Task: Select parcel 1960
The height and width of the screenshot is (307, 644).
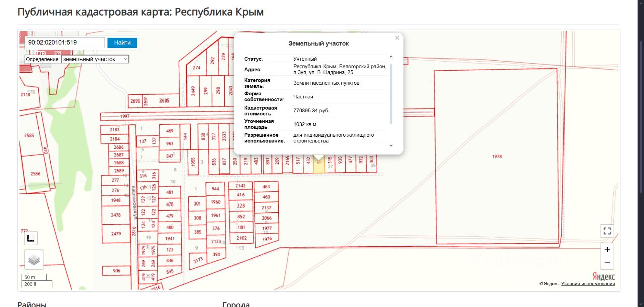Action: tap(216, 202)
